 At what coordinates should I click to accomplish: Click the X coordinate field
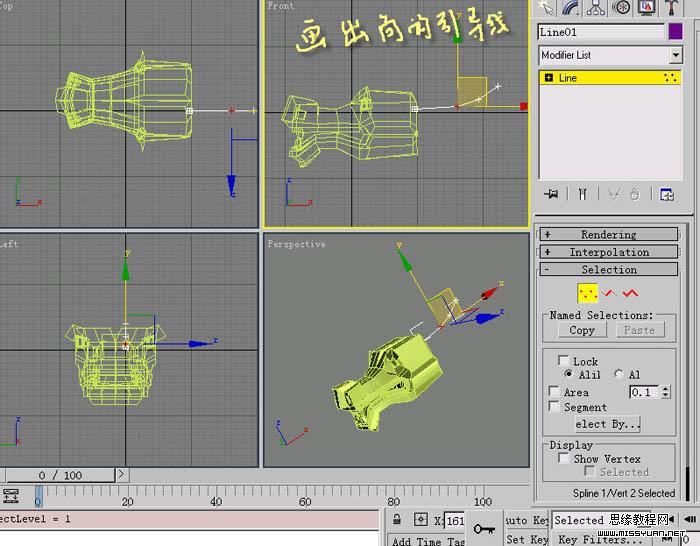coord(454,521)
